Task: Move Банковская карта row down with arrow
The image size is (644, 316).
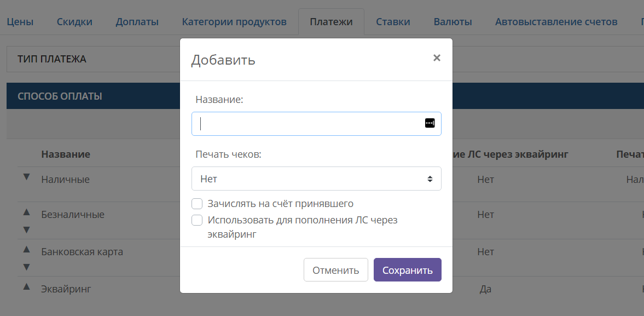Action: pyautogui.click(x=26, y=267)
